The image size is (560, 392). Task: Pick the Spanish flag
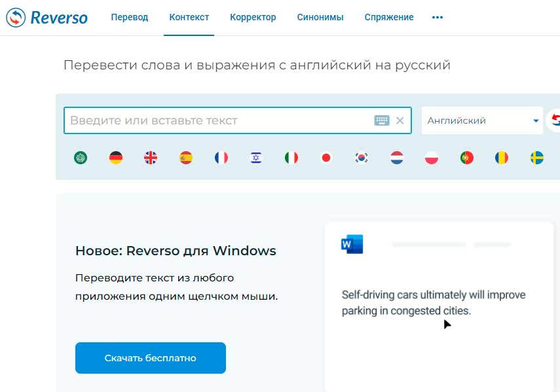tap(186, 158)
